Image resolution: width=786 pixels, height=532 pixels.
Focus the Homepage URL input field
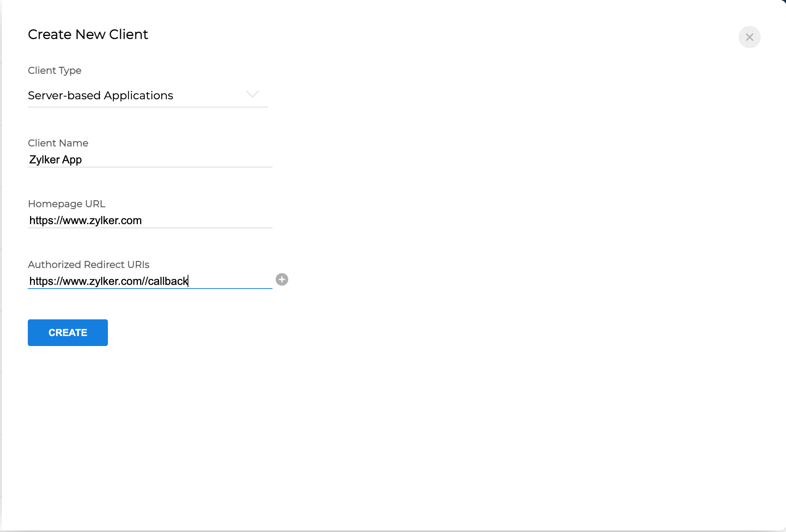pyautogui.click(x=150, y=220)
